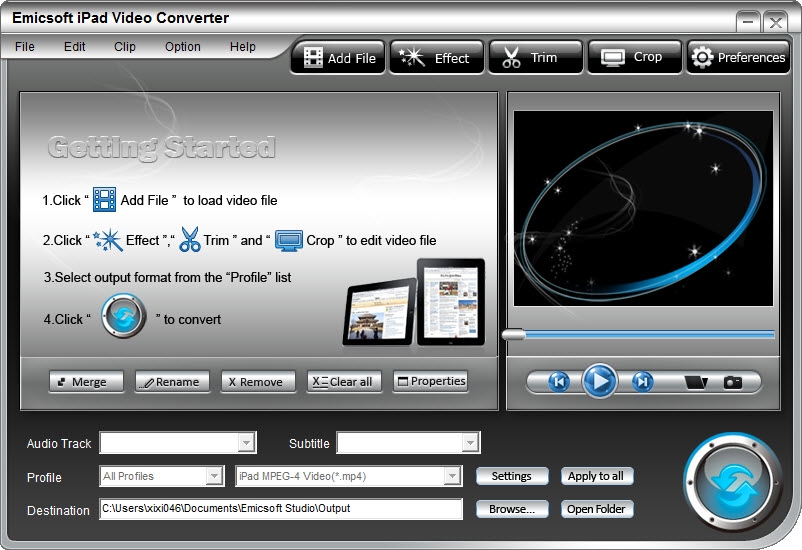Click the blue preview progress bar
The width and height of the screenshot is (802, 550).
tap(650, 335)
